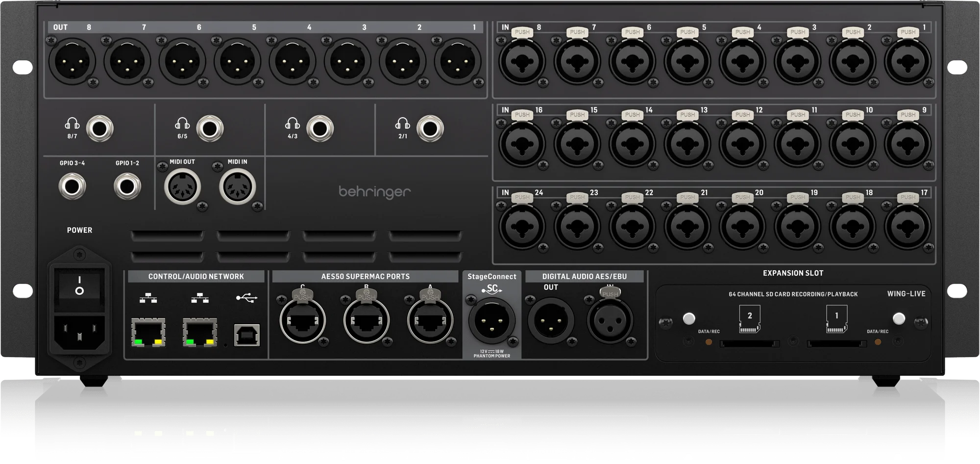Click AES50 SuperMAC port B

point(367,321)
